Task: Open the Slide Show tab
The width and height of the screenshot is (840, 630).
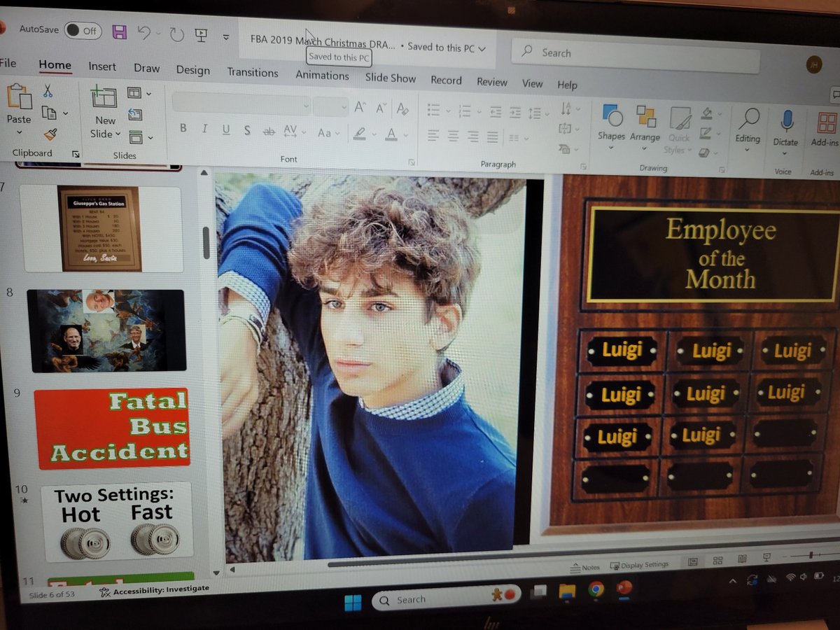Action: point(391,78)
